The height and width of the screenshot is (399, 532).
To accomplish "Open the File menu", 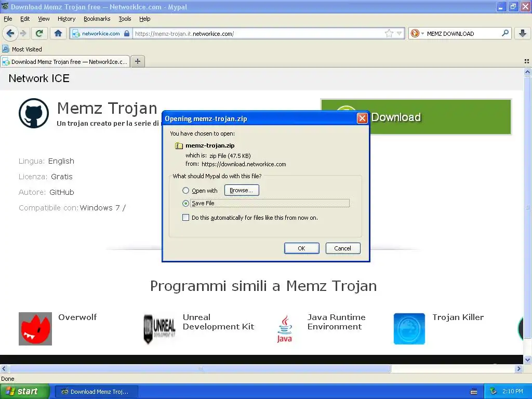I will (x=8, y=19).
